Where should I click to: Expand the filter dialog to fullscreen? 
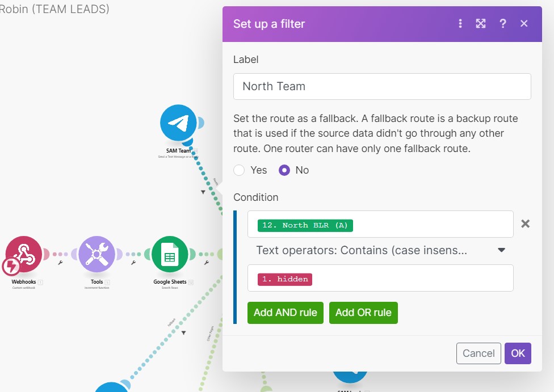pyautogui.click(x=481, y=24)
